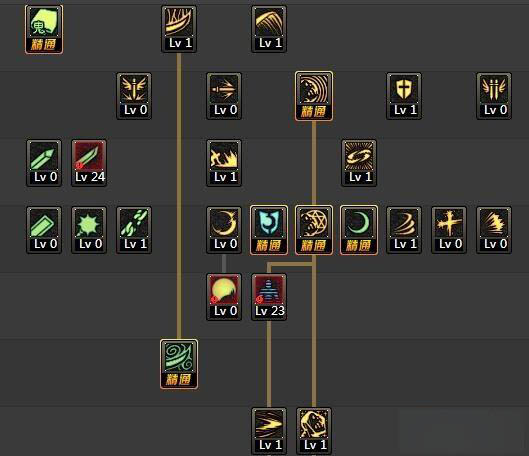This screenshot has height=456, width=529.
Task: Select the red ghost-figure skill Lv 23
Action: [269, 297]
